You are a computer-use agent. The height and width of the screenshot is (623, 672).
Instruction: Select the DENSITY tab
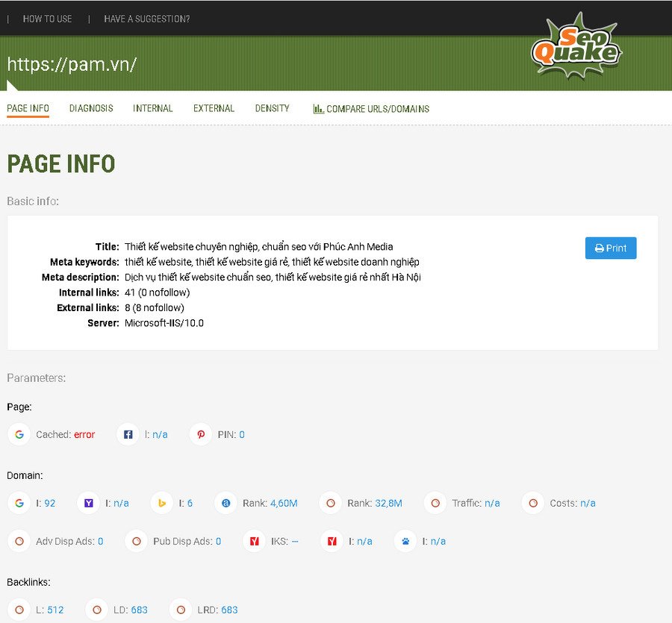[x=272, y=108]
